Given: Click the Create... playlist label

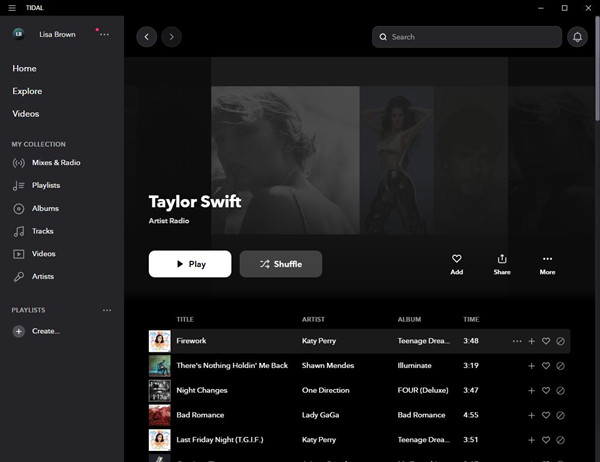Looking at the screenshot, I should 46,331.
